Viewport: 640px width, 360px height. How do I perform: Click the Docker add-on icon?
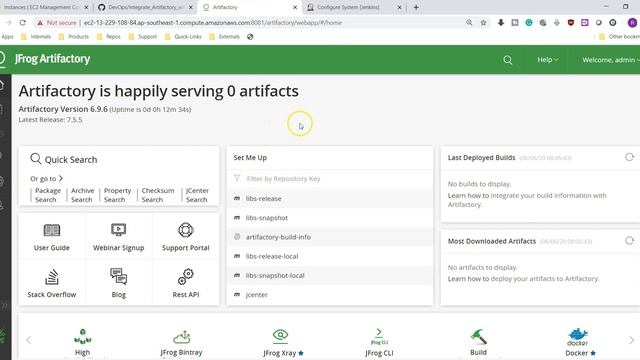tap(578, 337)
